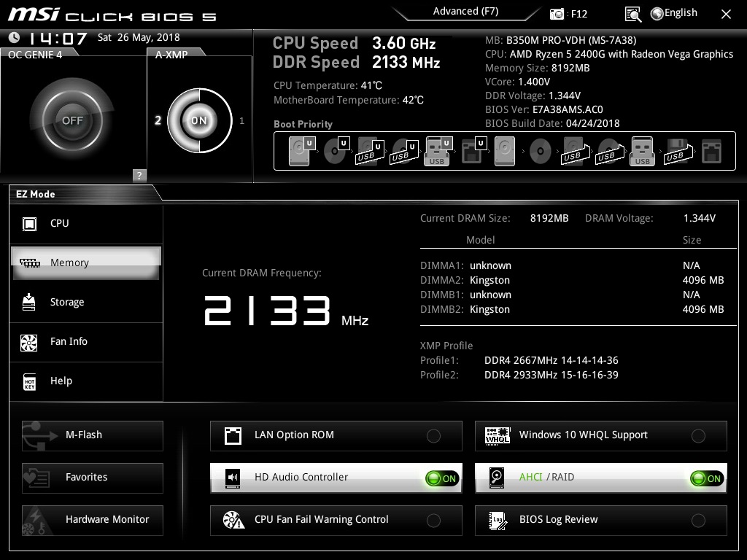Select the legacy USB CD/DVD boot device
This screenshot has height=560, width=747.
click(610, 152)
